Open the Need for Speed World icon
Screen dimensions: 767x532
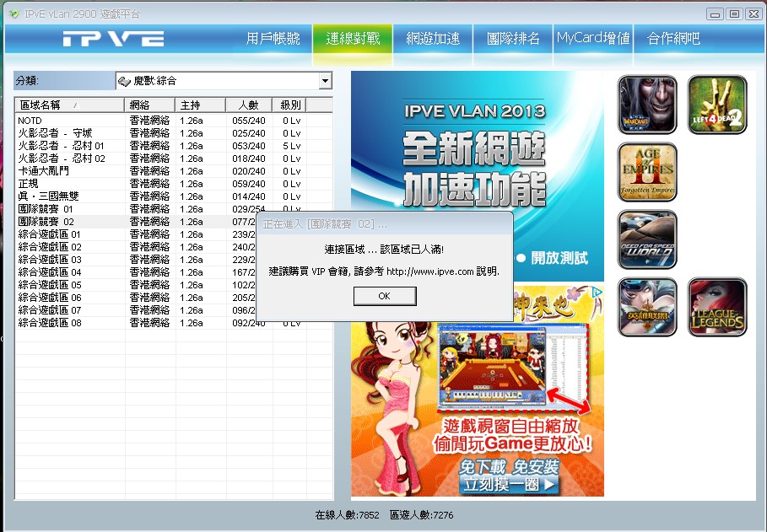click(647, 239)
